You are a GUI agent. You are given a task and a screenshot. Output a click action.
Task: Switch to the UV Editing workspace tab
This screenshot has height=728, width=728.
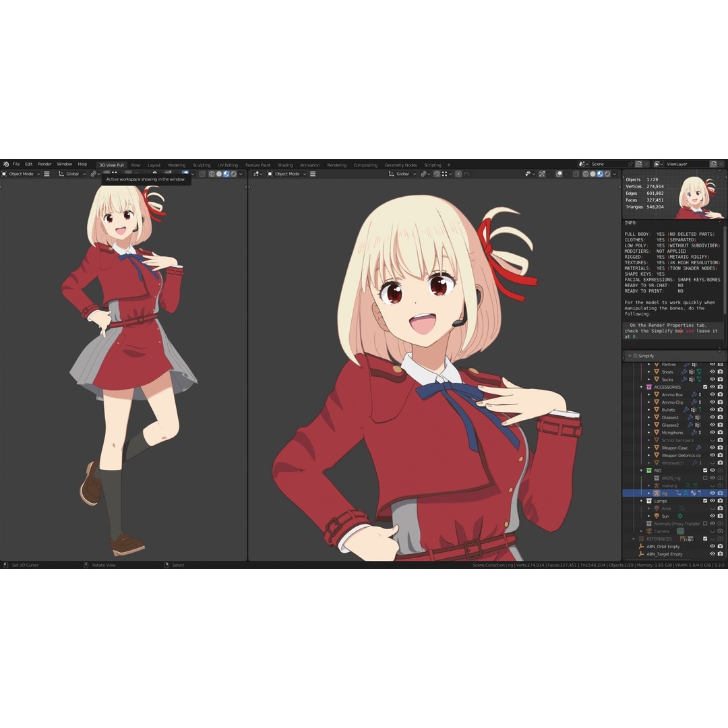tap(228, 165)
